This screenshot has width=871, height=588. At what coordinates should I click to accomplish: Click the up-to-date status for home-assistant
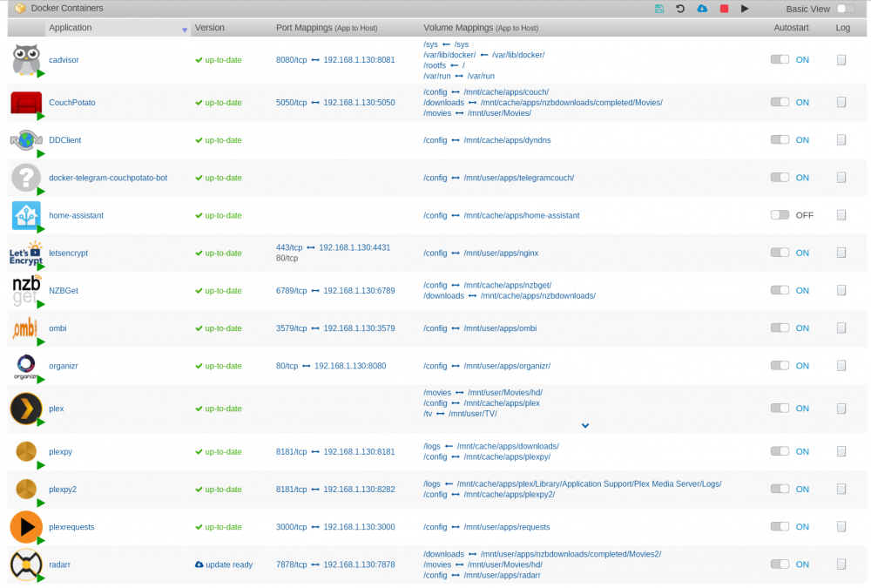(219, 216)
